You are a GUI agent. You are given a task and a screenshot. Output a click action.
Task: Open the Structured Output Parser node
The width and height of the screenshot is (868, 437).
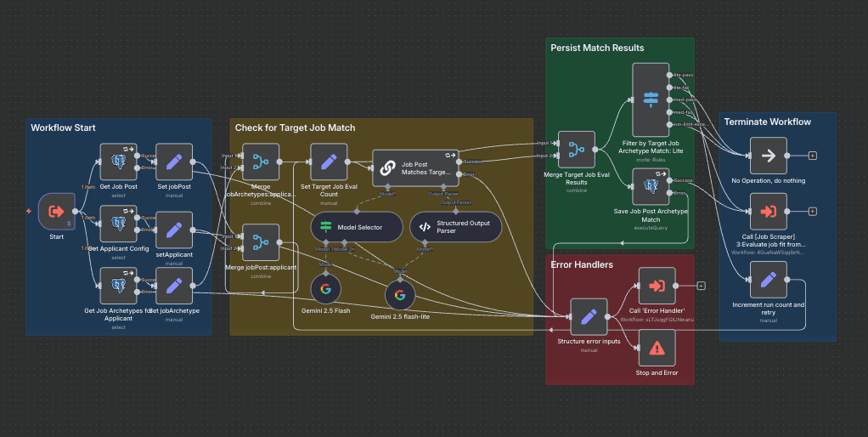[x=456, y=227]
